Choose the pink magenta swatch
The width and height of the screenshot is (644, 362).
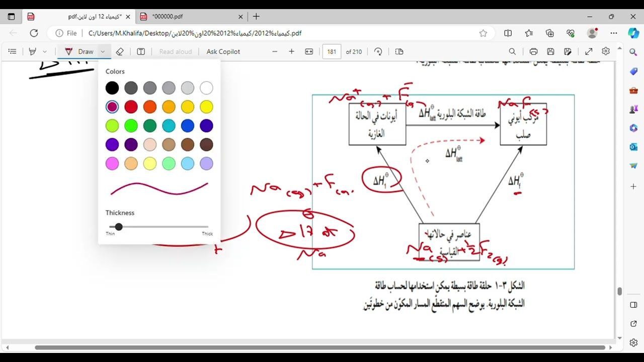tap(112, 163)
